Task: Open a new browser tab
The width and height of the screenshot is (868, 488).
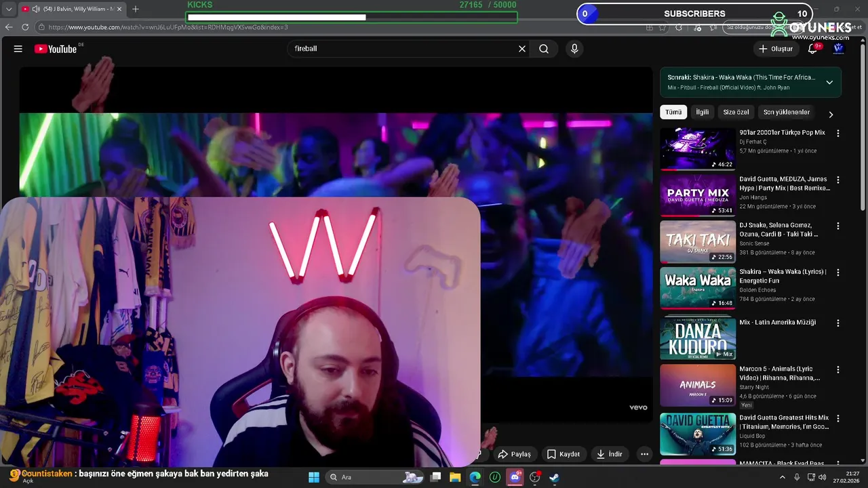Action: 135,9
